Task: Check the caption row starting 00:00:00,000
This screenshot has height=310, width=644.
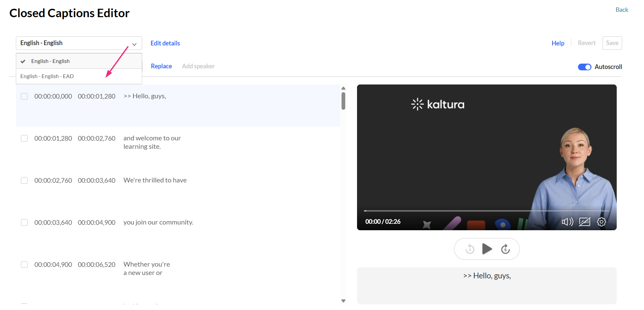Action: (x=24, y=96)
